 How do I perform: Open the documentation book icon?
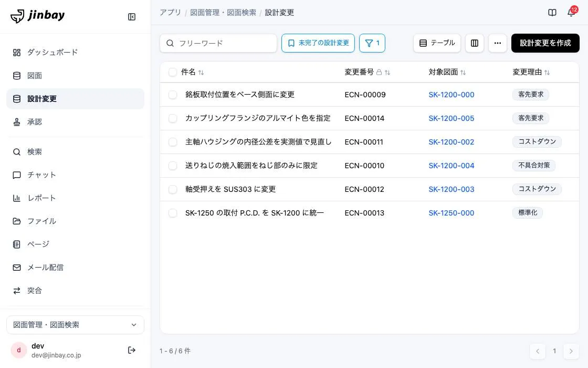pos(552,13)
